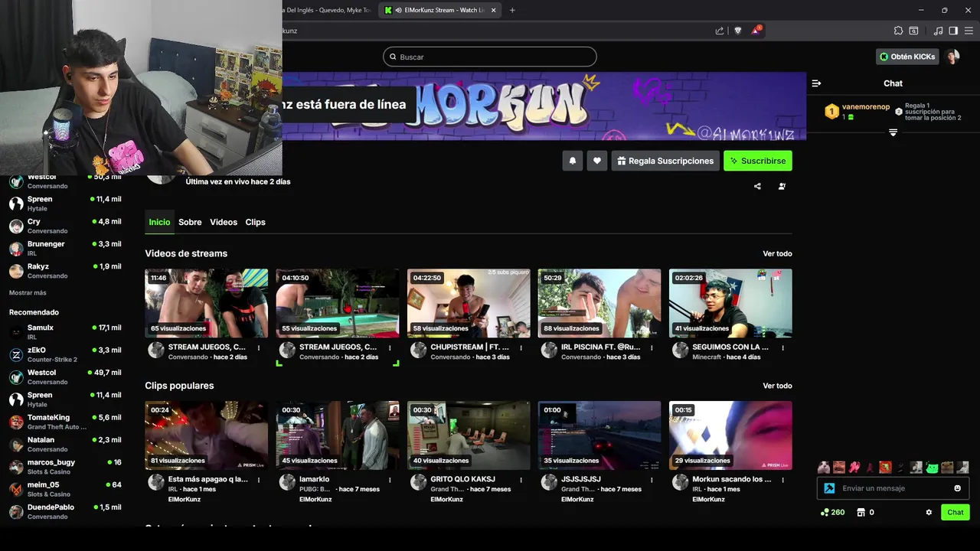The width and height of the screenshot is (980, 551).
Task: Open Brunenger IRL channel in sidebar
Action: [x=65, y=248]
